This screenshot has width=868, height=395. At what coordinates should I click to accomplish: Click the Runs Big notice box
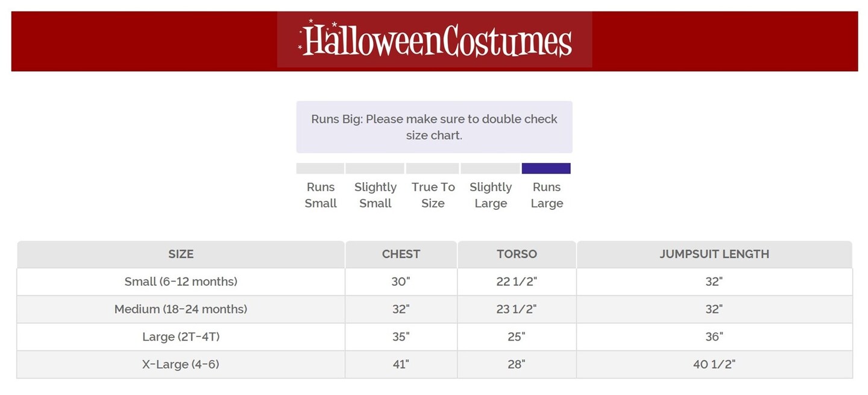point(434,127)
